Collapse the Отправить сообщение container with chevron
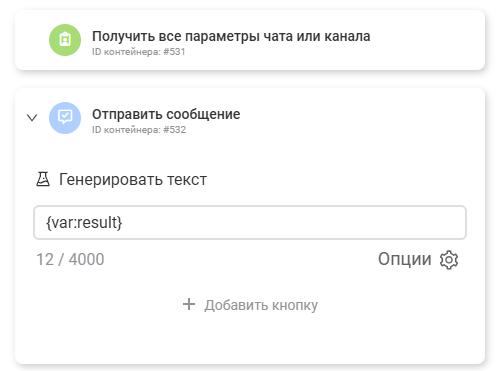This screenshot has width=496, height=371. point(32,118)
